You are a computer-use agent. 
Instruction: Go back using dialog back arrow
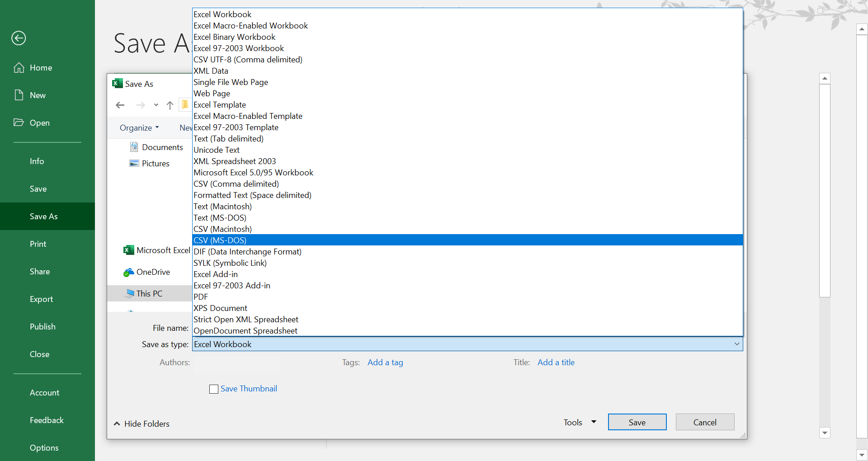(120, 105)
